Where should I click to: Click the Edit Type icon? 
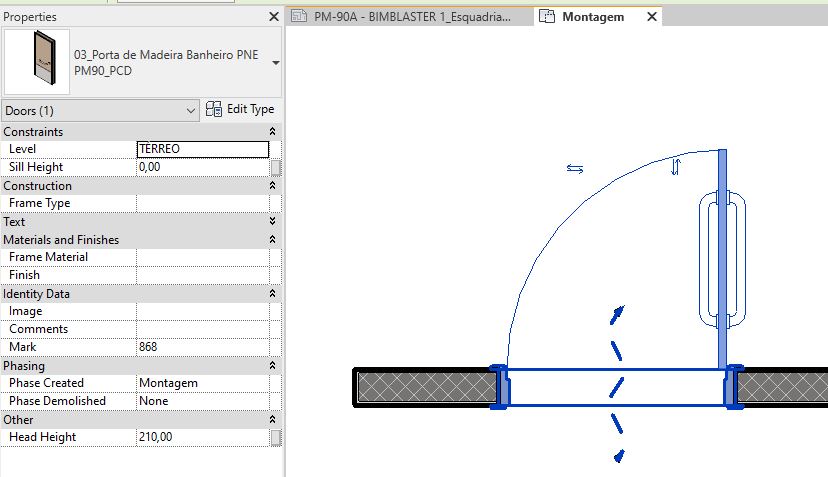click(213, 109)
